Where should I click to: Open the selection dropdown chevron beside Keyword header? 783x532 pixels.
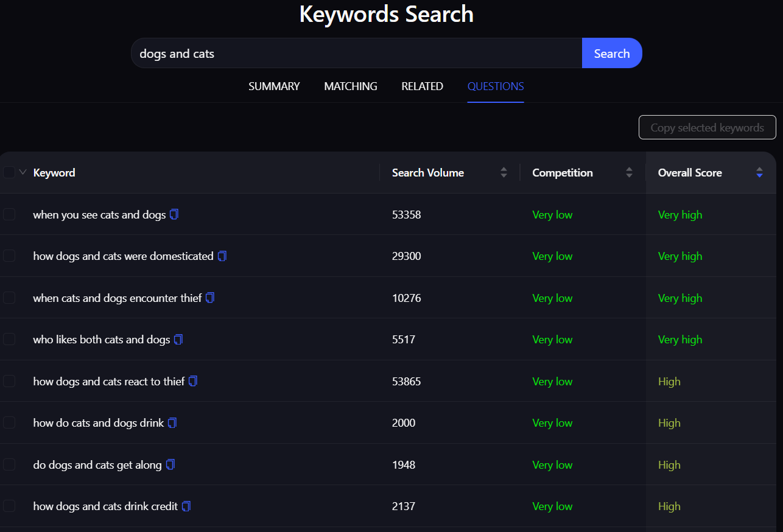pyautogui.click(x=23, y=172)
